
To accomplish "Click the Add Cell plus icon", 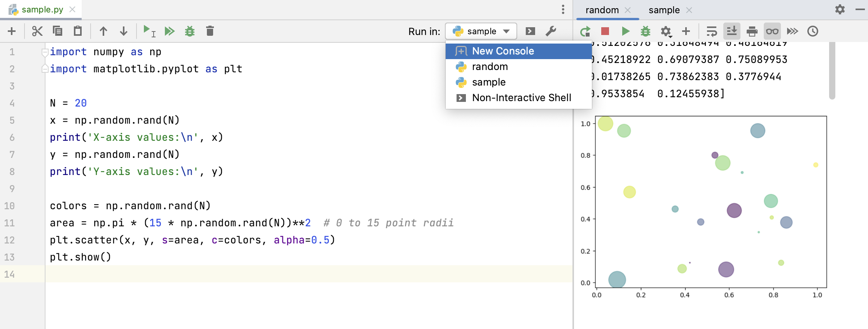I will point(12,31).
